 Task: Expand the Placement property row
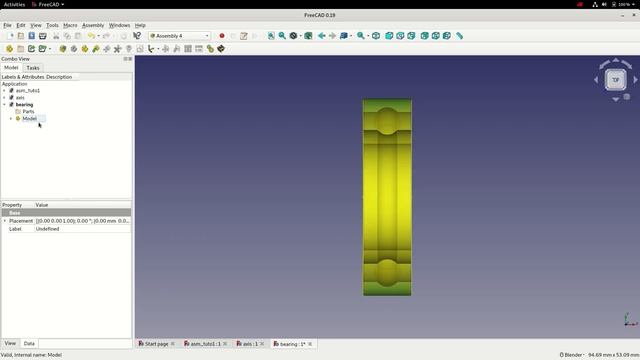(x=5, y=221)
